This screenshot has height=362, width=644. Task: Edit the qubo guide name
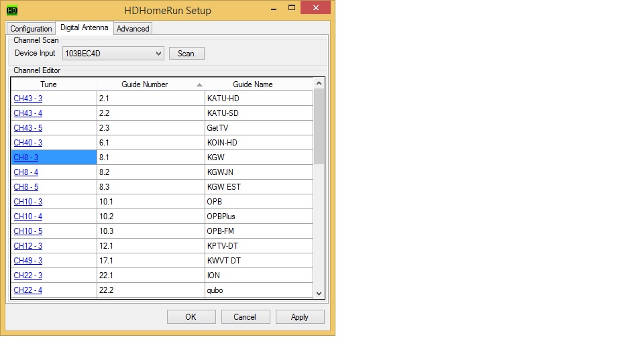259,290
